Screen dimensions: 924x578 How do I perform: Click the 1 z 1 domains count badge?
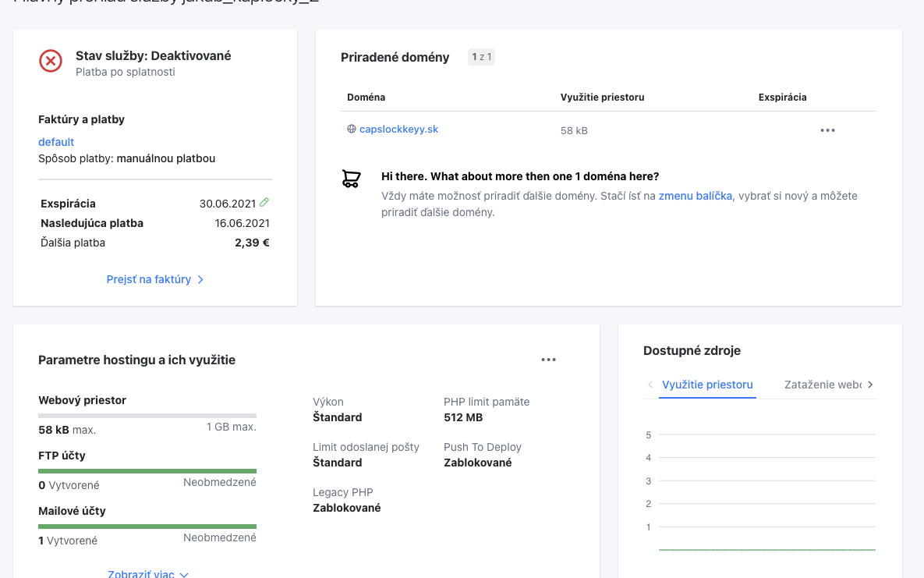[x=481, y=57]
